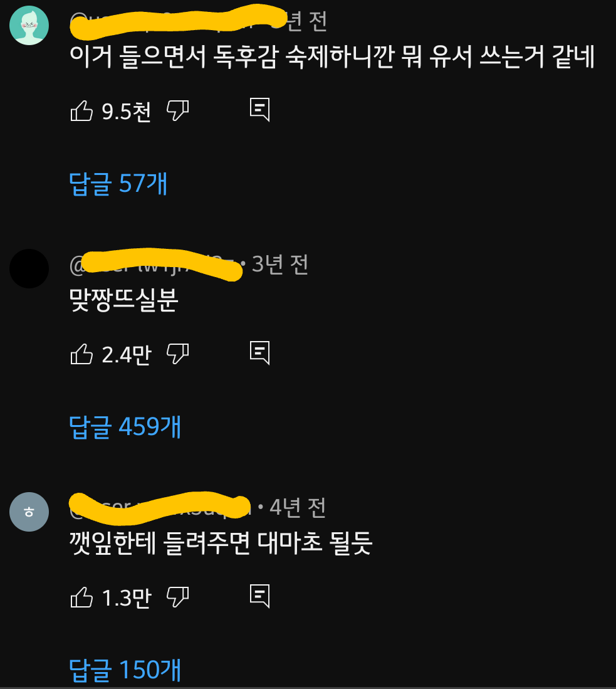This screenshot has width=616, height=689.
Task: Click the 3년 전 timestamp
Action: click(x=280, y=265)
